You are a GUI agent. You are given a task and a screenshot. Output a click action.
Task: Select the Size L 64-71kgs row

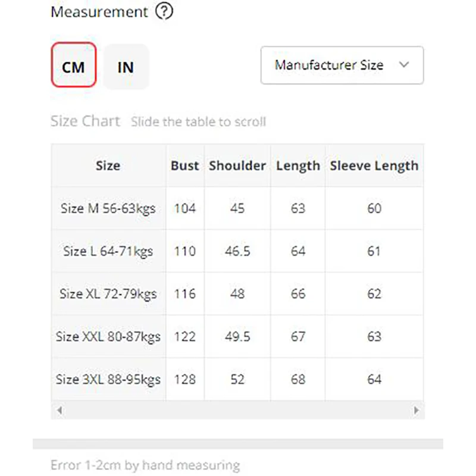pyautogui.click(x=108, y=251)
